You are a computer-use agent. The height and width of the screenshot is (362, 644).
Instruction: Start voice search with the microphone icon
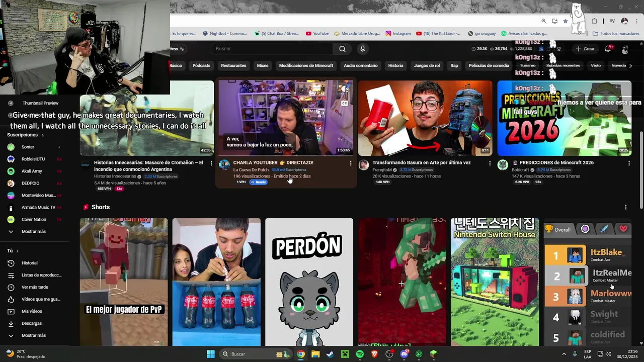point(363,49)
